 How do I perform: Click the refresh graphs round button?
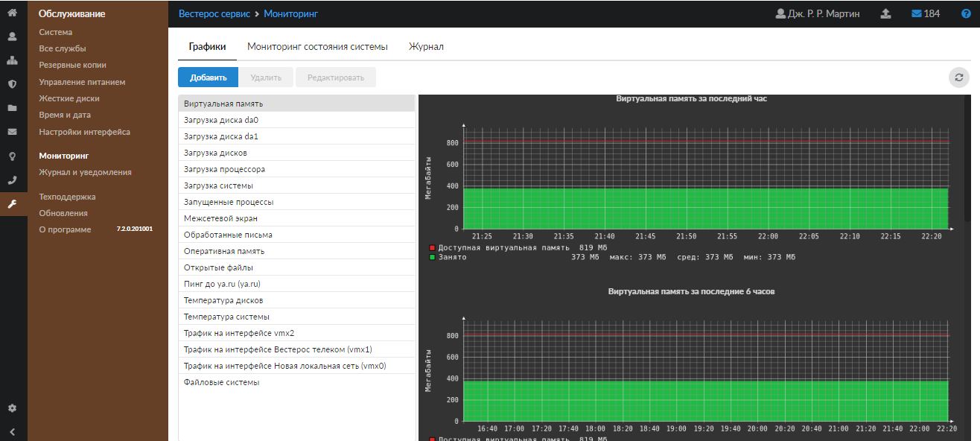pos(959,77)
